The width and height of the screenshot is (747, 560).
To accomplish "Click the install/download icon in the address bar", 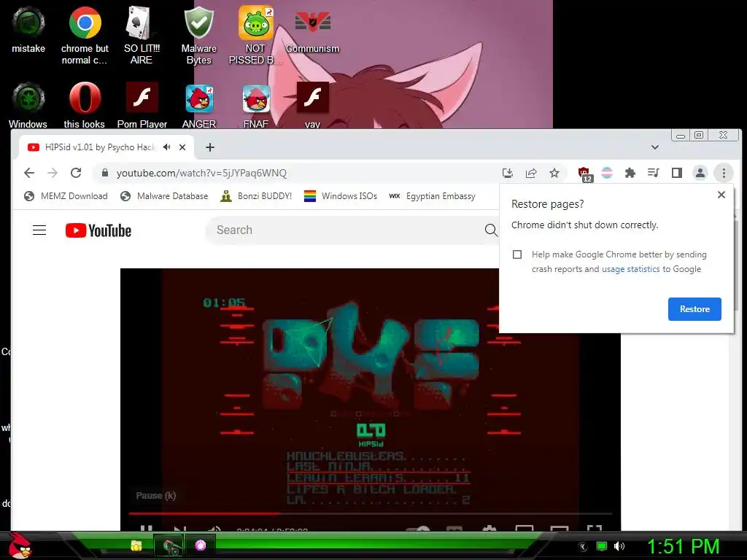I will coord(508,173).
